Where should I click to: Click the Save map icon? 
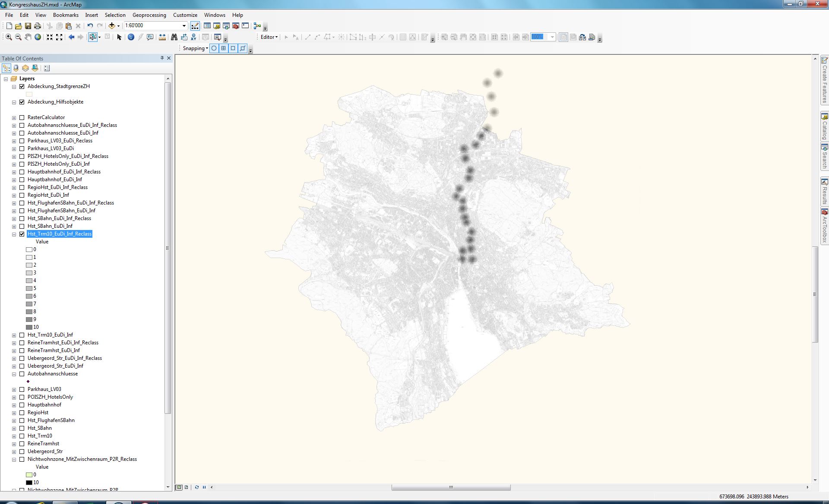[x=28, y=26]
